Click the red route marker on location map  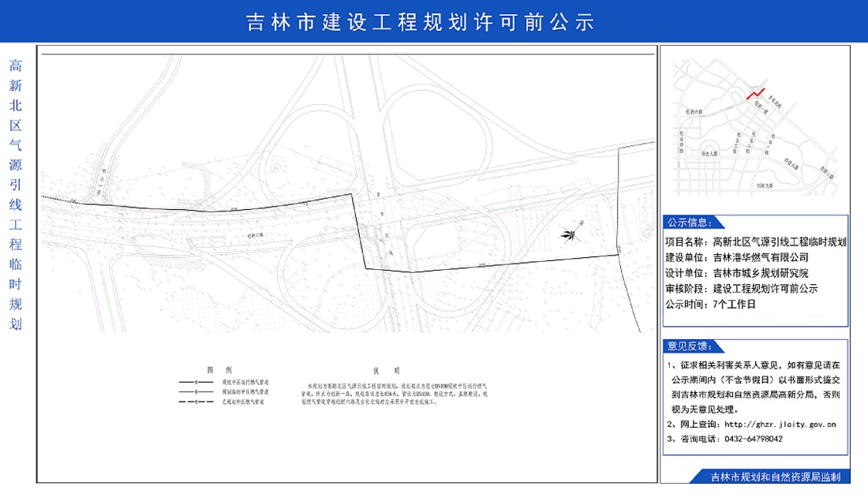pyautogui.click(x=755, y=94)
